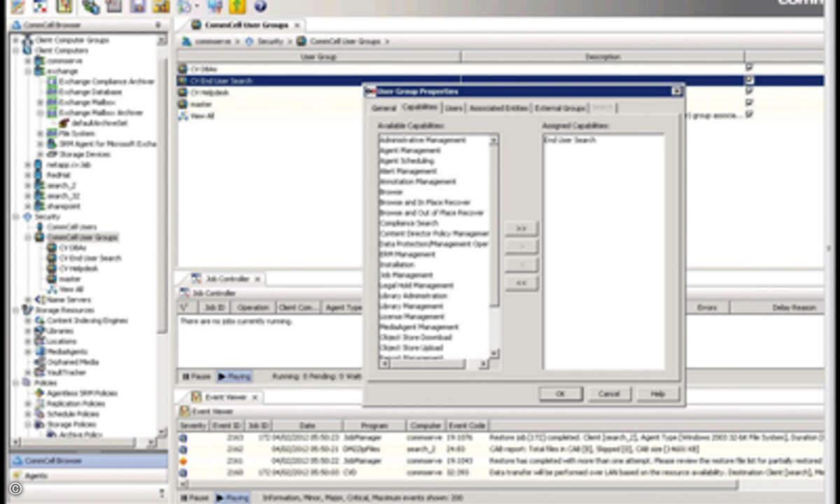Click the << remove-all capabilities button
The width and height of the screenshot is (840, 504).
pyautogui.click(x=521, y=283)
